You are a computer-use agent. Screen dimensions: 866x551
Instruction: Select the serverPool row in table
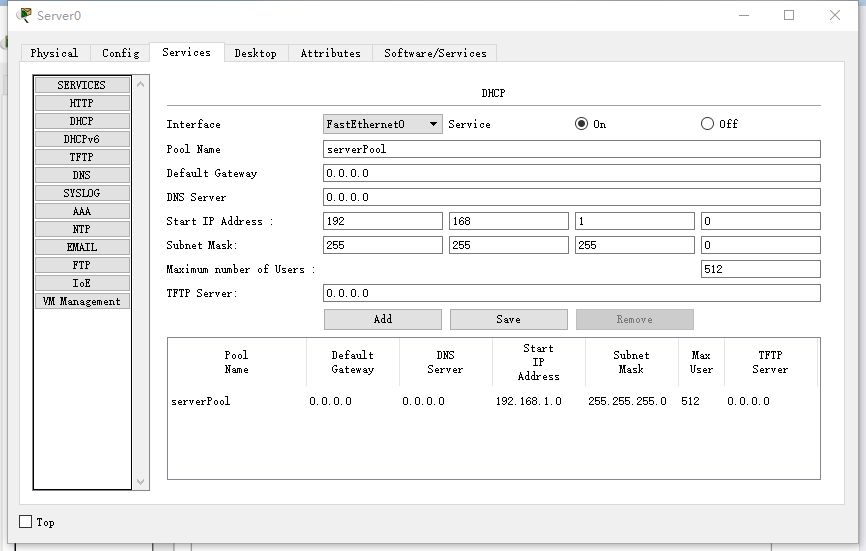(x=200, y=401)
